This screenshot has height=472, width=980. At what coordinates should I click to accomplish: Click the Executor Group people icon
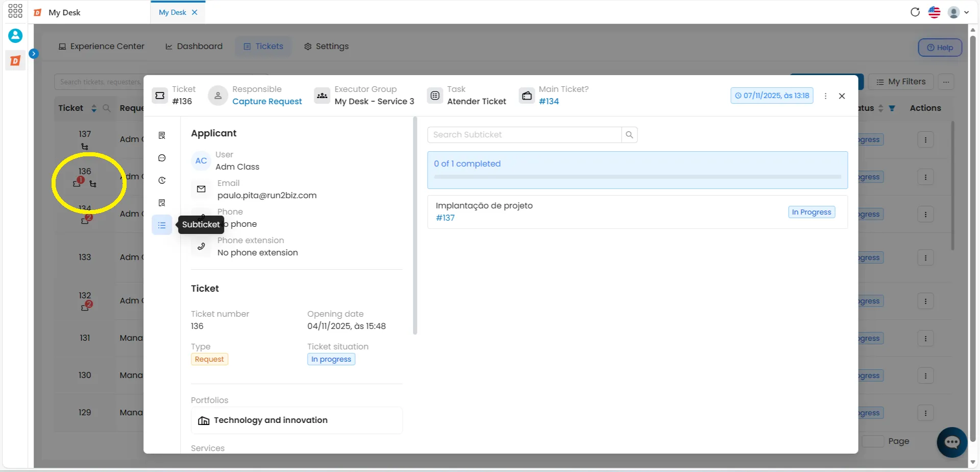click(322, 96)
